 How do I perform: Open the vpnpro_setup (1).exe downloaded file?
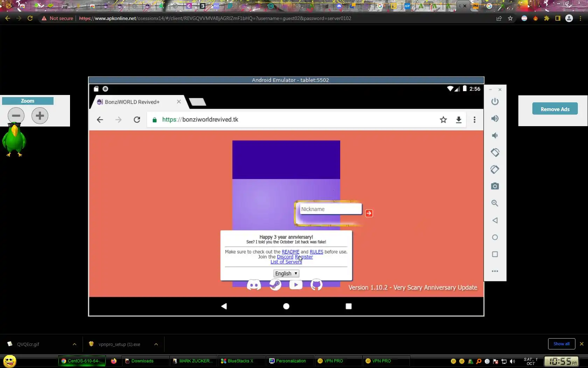tap(119, 345)
